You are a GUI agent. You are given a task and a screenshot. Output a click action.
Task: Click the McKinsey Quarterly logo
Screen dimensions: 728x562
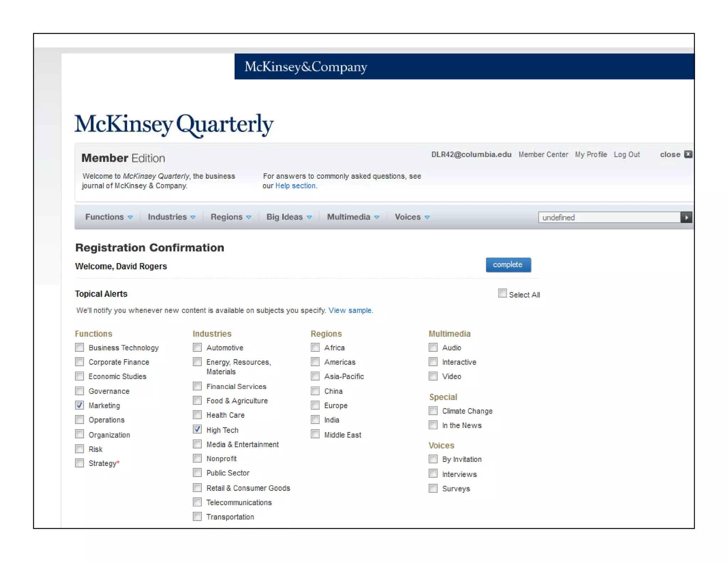[x=174, y=125]
